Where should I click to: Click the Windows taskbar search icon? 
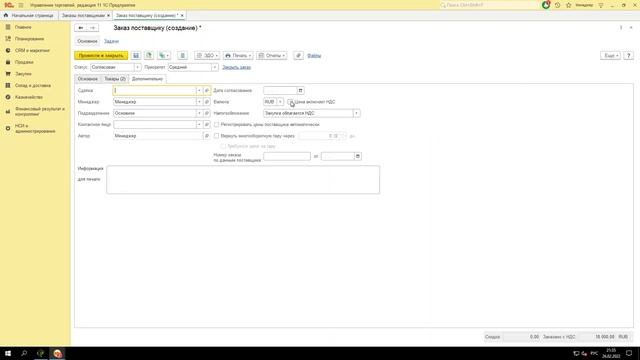[x=24, y=353]
